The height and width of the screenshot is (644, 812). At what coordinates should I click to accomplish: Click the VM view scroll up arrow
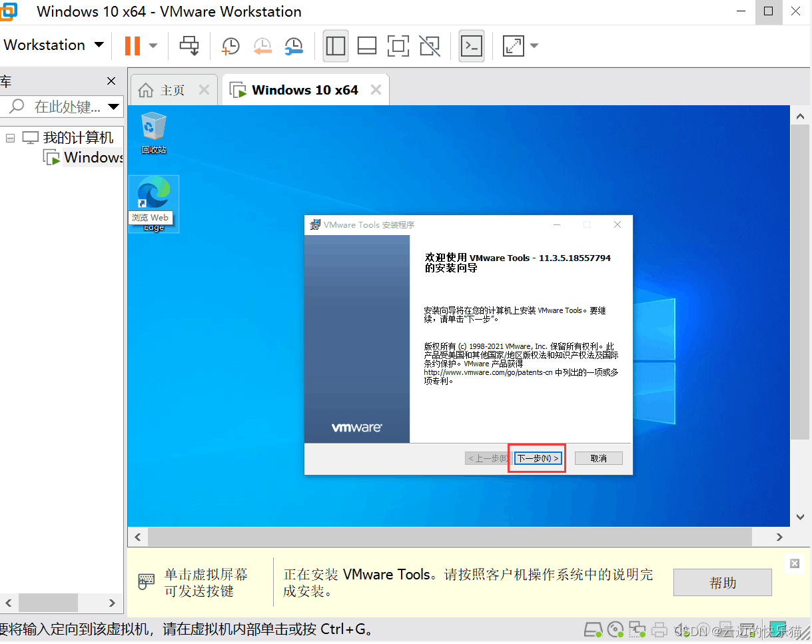coord(801,117)
